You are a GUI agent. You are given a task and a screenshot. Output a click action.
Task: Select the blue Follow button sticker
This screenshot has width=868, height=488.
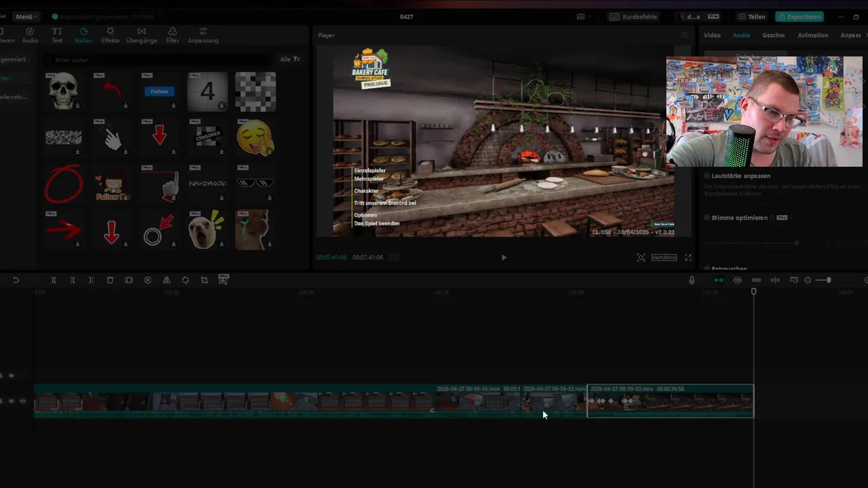(x=159, y=91)
